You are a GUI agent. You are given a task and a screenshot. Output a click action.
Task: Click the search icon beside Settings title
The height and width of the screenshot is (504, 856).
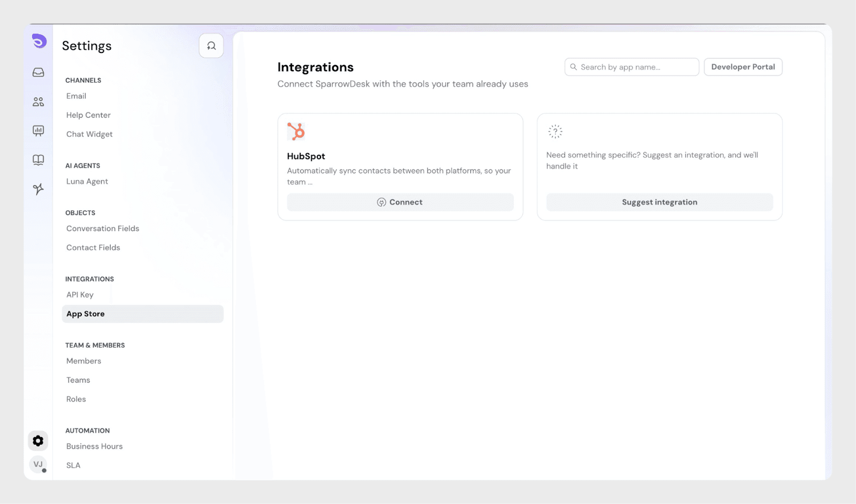[x=211, y=46]
